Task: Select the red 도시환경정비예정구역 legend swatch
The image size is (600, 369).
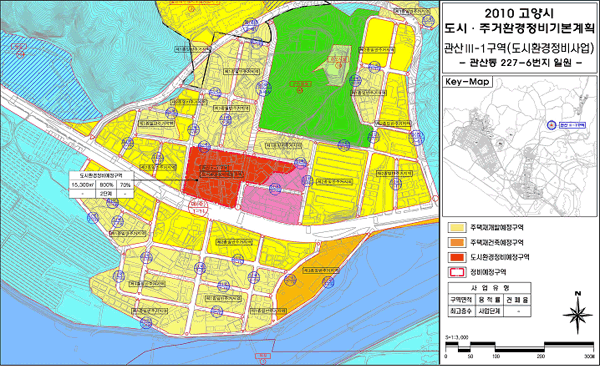Action: tap(457, 257)
